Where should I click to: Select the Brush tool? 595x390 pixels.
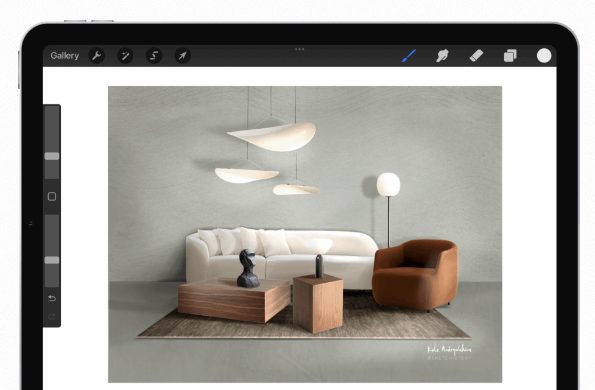point(409,56)
